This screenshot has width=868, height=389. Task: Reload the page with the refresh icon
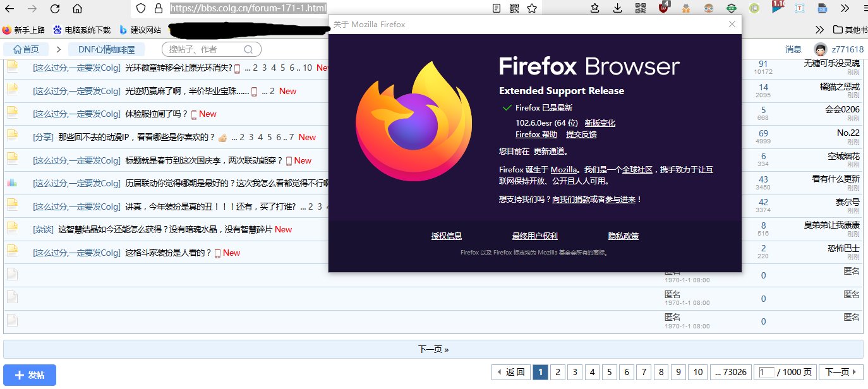(x=55, y=9)
